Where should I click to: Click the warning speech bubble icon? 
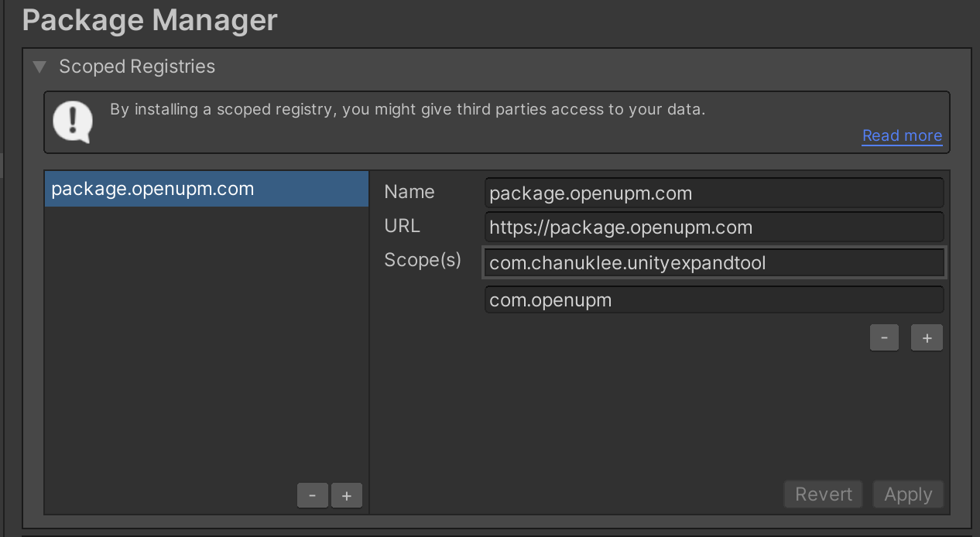[x=73, y=122]
